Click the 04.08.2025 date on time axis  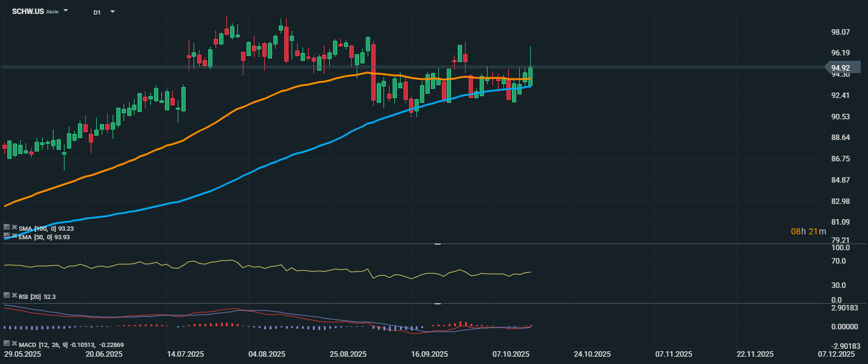click(x=267, y=354)
